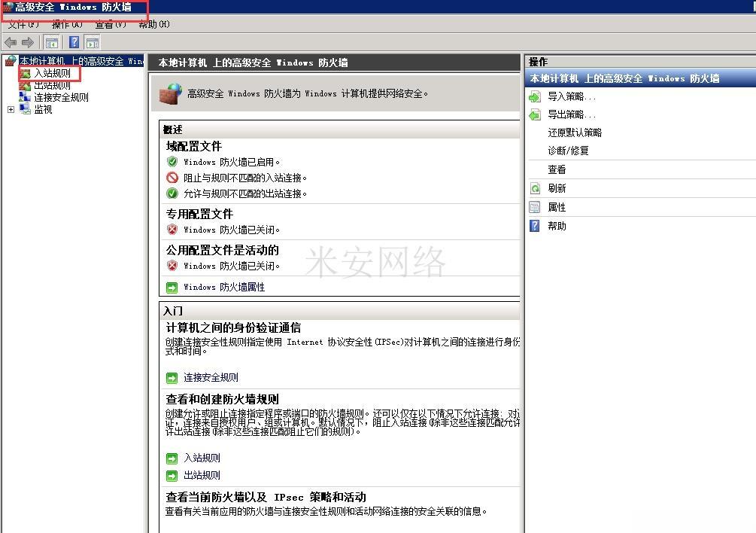756x533 pixels.
Task: Toggle the show/hide action pane toolbar button
Action: coord(93,42)
